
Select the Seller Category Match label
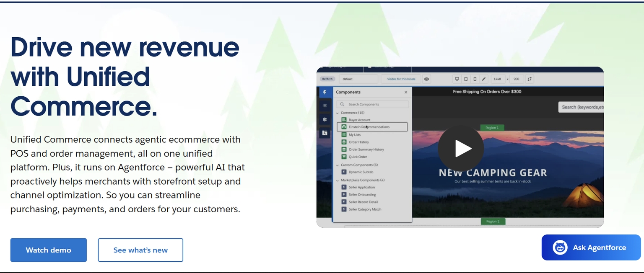click(365, 209)
